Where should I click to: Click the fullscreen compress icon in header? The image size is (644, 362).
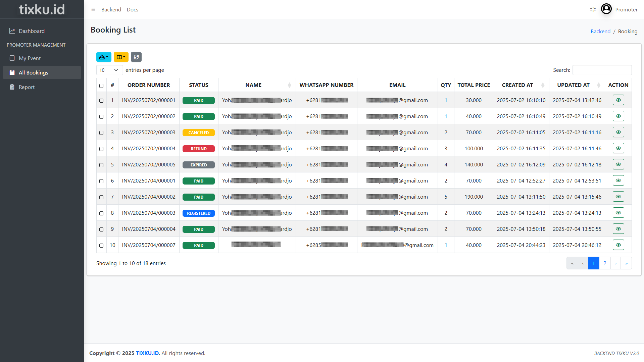tap(593, 9)
